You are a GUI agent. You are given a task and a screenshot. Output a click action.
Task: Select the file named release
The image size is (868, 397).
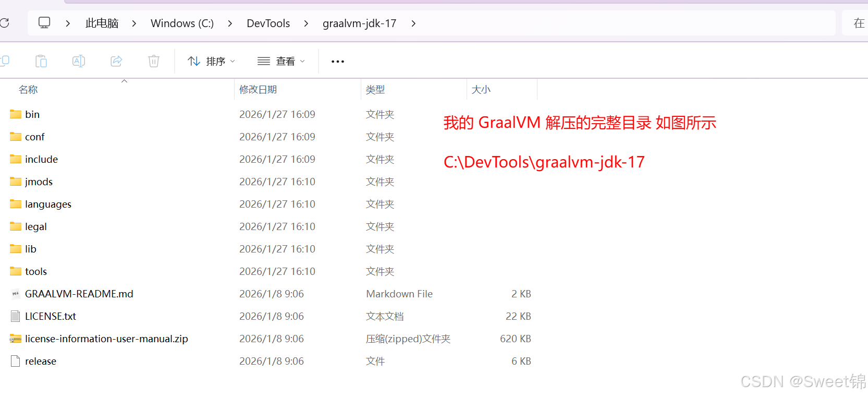(x=41, y=361)
